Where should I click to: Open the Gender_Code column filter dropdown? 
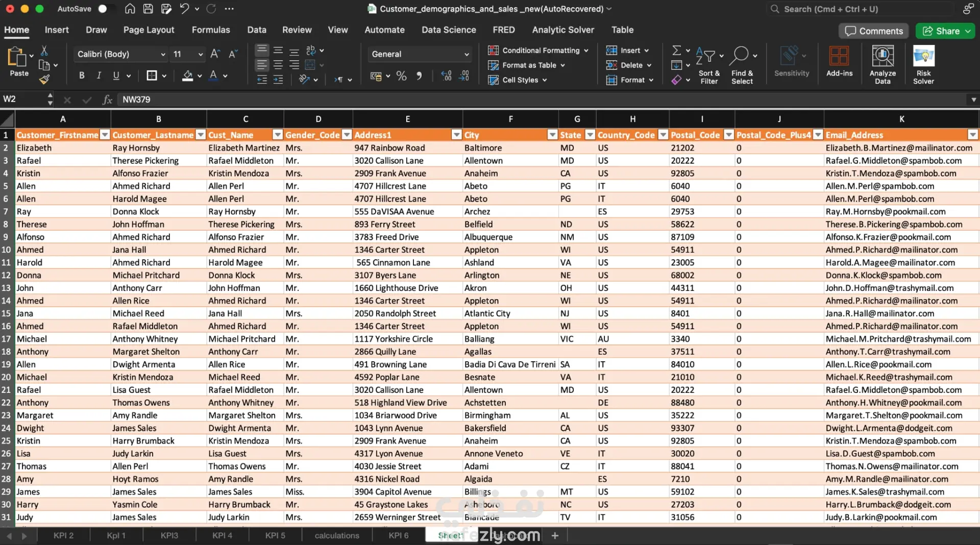tap(347, 135)
